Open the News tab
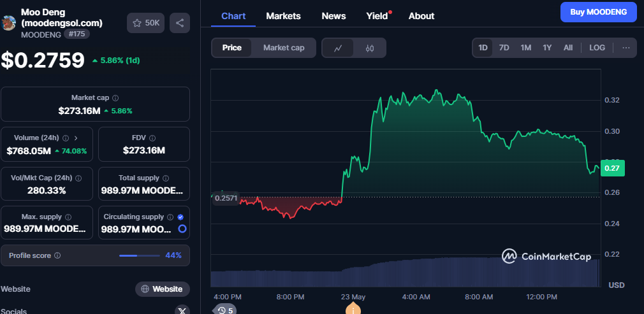This screenshot has height=314, width=644. pyautogui.click(x=333, y=16)
